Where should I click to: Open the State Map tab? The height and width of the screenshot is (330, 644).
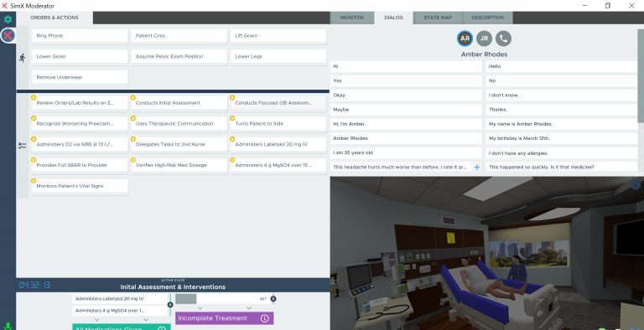pos(438,18)
